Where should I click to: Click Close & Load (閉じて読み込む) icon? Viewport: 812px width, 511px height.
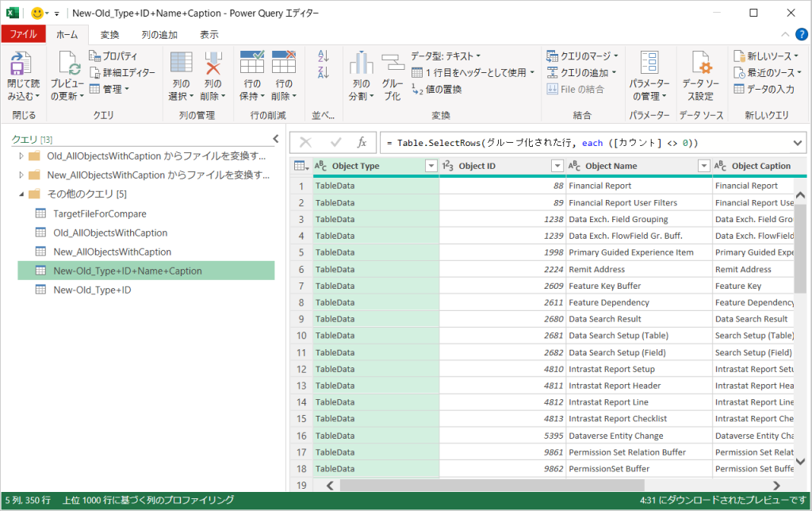[x=20, y=63]
